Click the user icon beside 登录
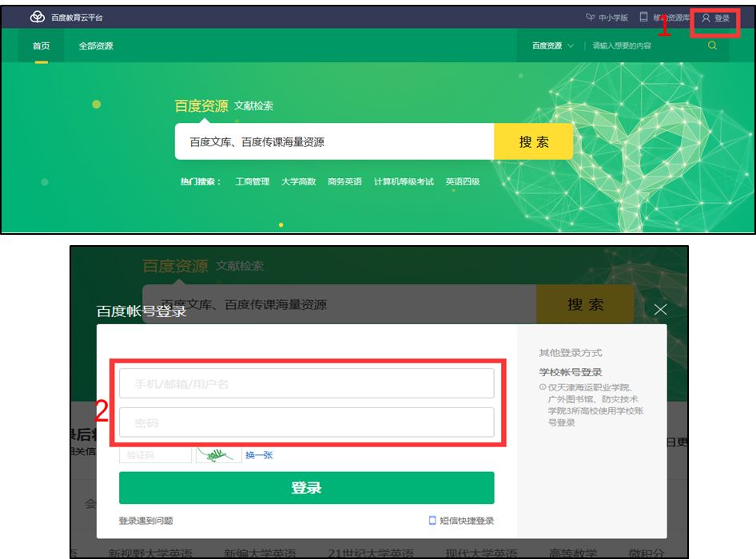 pyautogui.click(x=706, y=18)
